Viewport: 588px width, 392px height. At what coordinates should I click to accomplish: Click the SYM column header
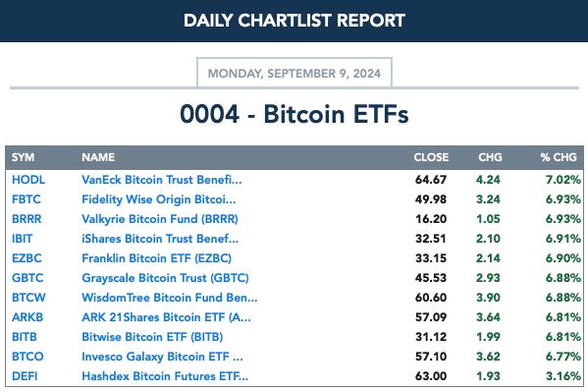pyautogui.click(x=23, y=157)
